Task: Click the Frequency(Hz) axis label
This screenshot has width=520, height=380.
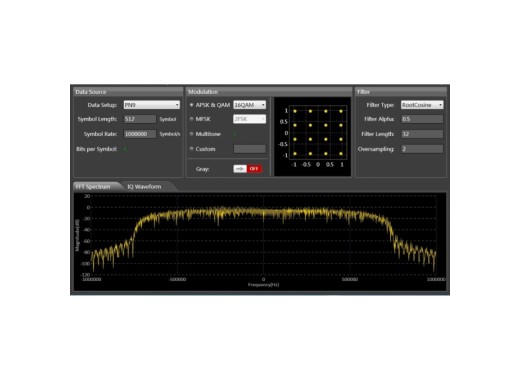Action: [x=263, y=285]
